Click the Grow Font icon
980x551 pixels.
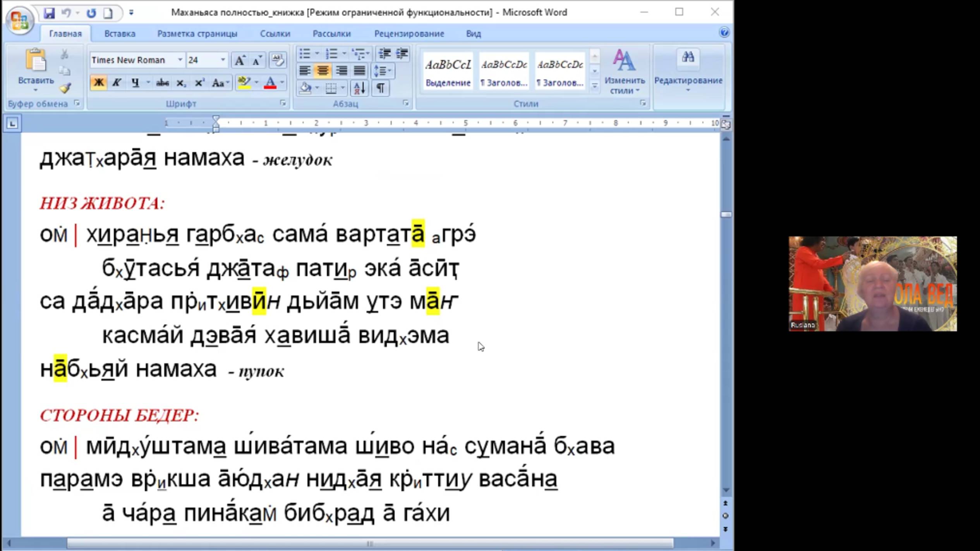[x=239, y=60]
